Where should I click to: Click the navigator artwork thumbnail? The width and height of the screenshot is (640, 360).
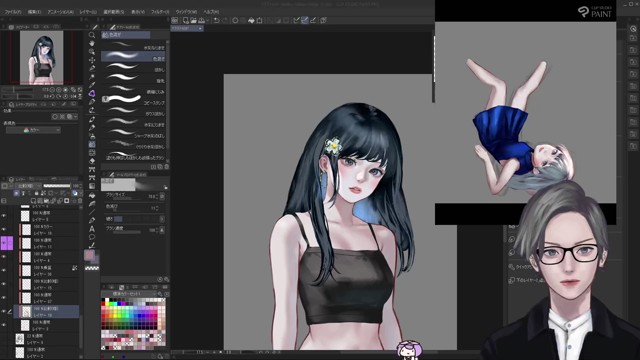42,57
